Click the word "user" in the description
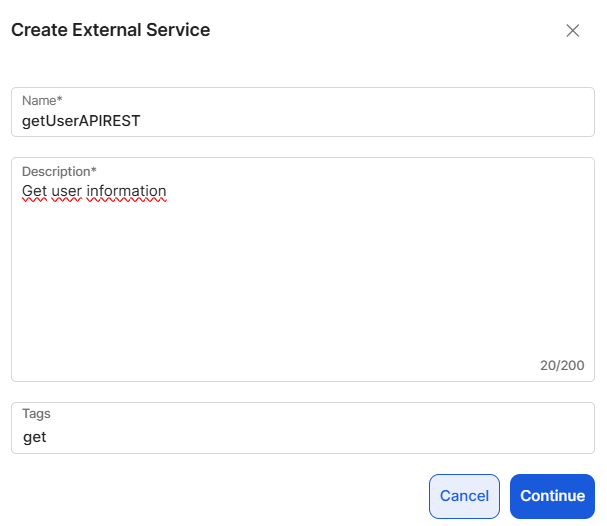607x526 pixels. tap(66, 191)
